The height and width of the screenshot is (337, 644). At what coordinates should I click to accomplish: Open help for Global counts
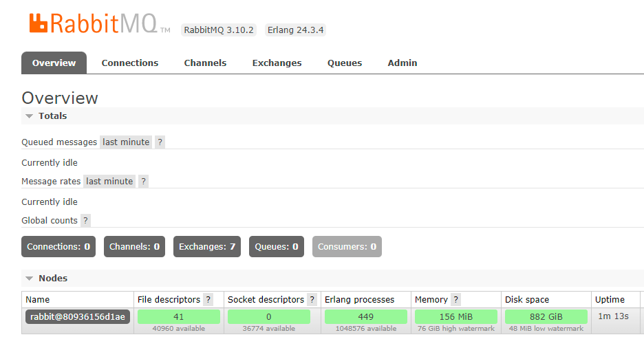pos(85,220)
